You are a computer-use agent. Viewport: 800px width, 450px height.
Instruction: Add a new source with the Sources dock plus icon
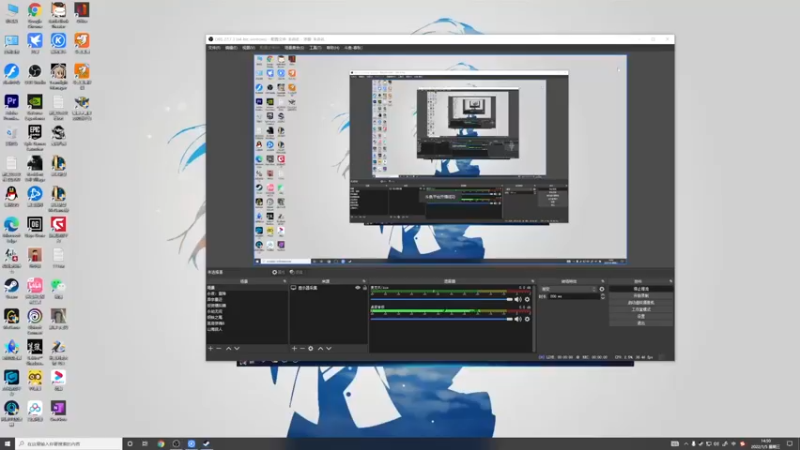[x=294, y=348]
